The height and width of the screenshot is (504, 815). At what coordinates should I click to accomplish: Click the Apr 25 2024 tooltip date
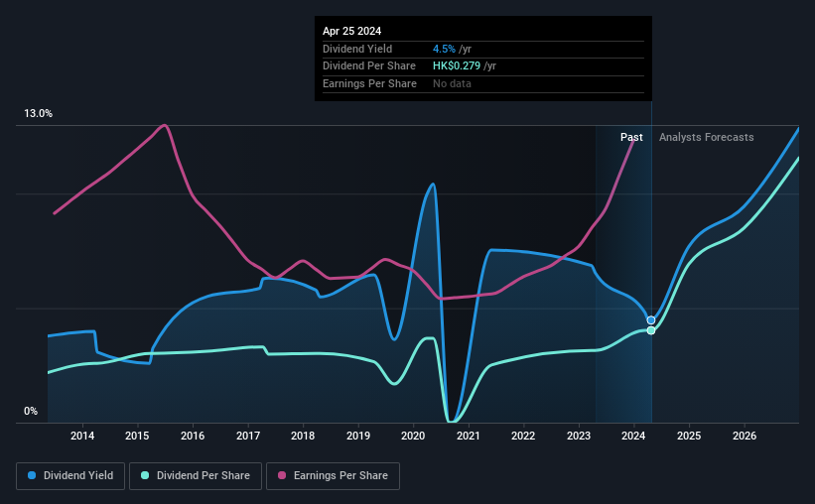351,31
